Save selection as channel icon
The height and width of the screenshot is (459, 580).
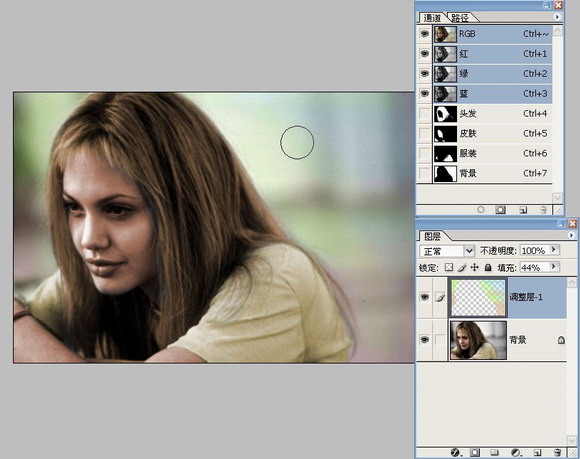500,210
